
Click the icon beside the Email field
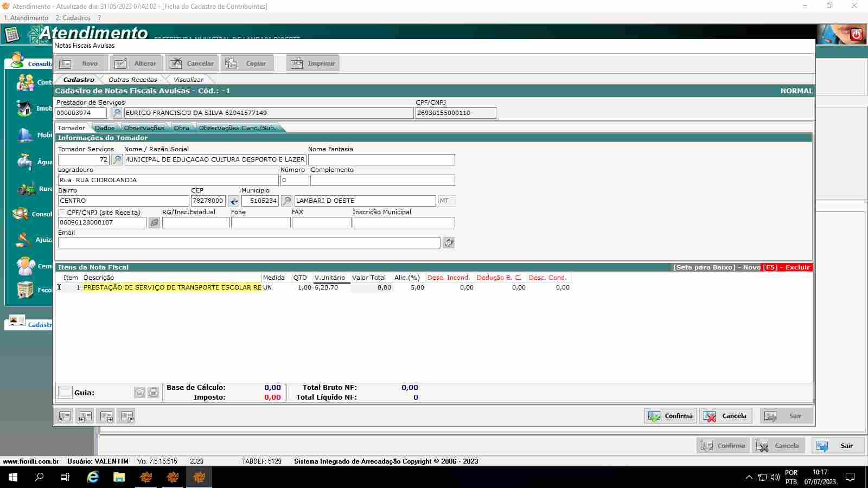(x=449, y=243)
